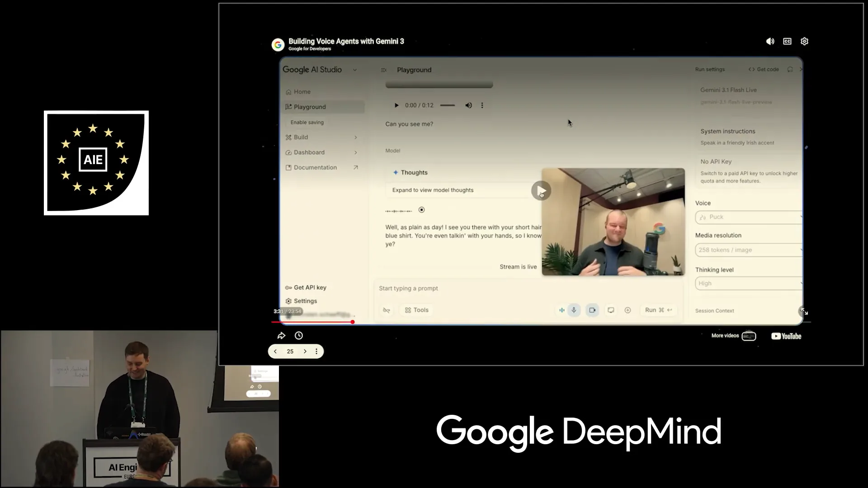Toggle the microphone input

574,310
